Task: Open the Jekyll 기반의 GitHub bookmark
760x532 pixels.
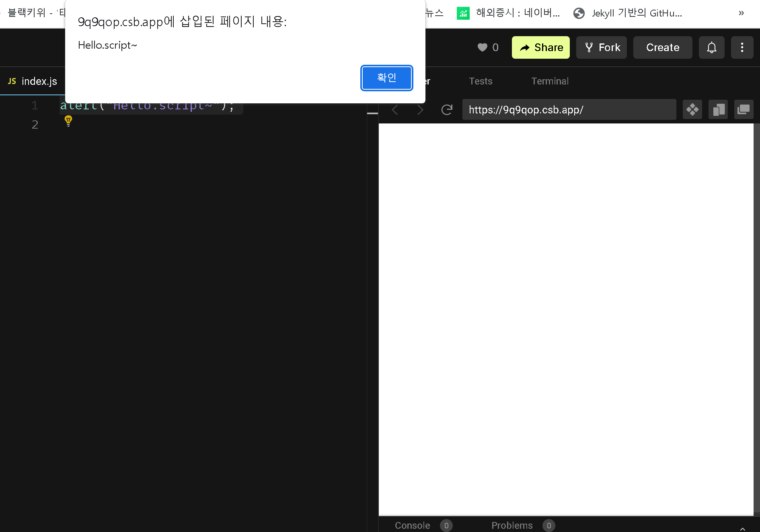Action: pos(628,13)
